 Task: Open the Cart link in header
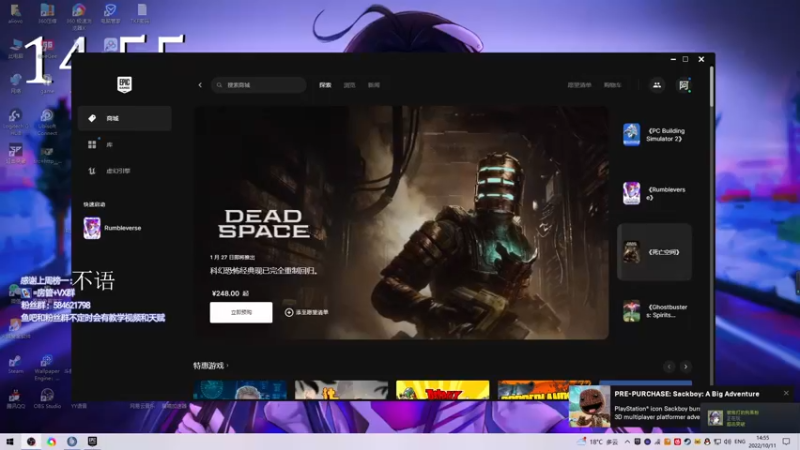[612, 85]
